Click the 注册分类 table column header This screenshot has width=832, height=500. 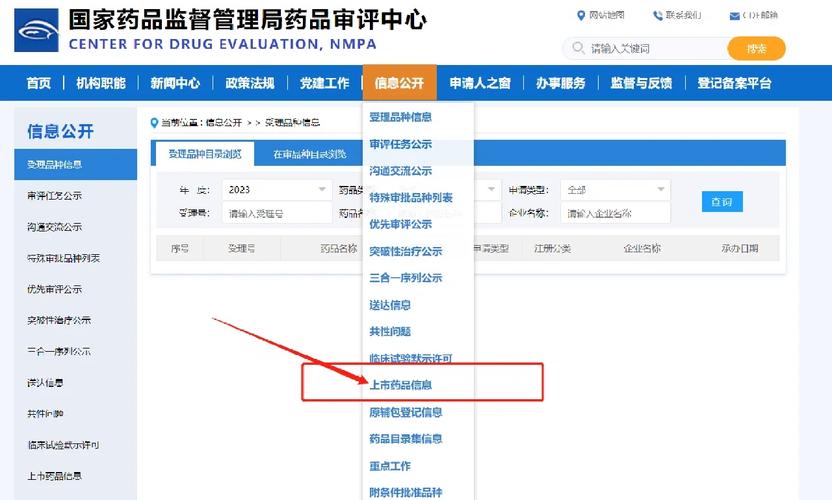[x=552, y=248]
